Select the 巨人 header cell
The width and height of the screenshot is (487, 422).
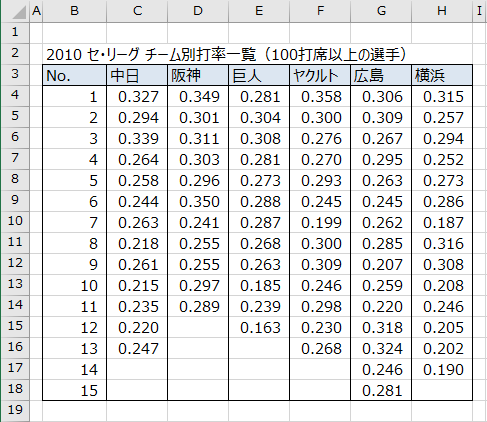pyautogui.click(x=259, y=75)
